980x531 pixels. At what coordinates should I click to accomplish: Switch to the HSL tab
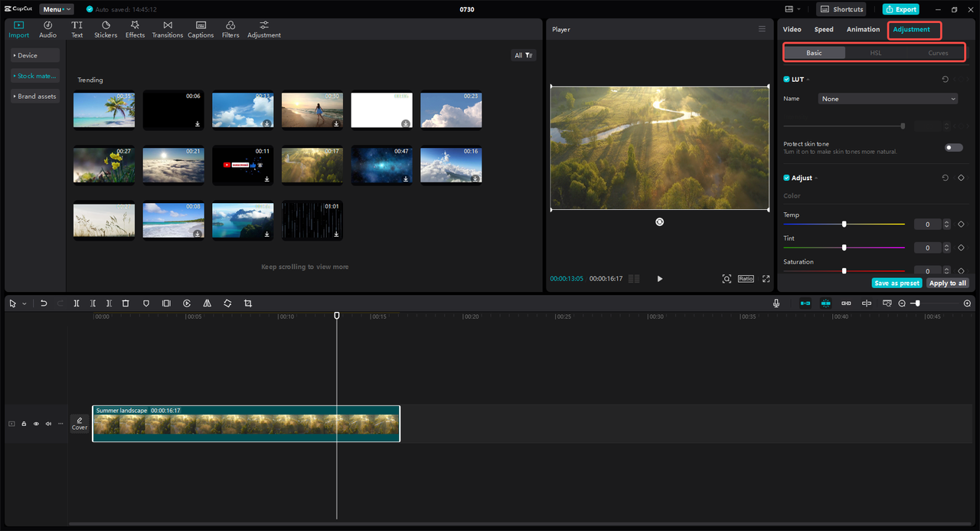876,53
